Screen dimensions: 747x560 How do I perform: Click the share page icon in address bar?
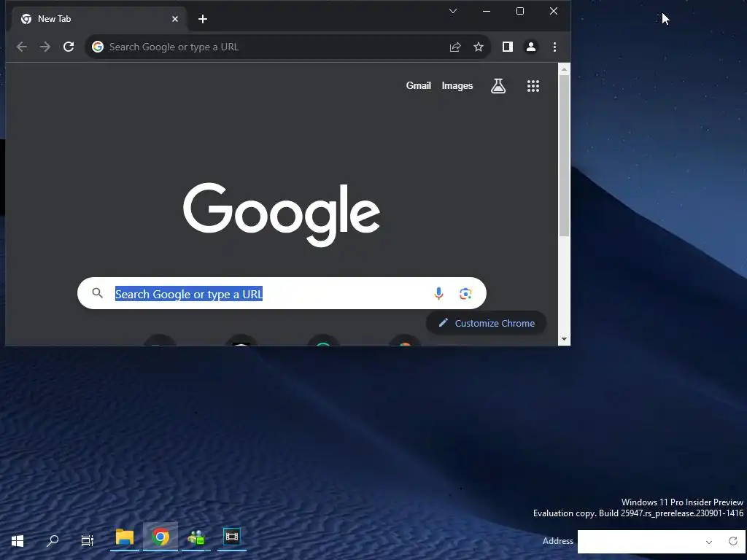tap(455, 47)
